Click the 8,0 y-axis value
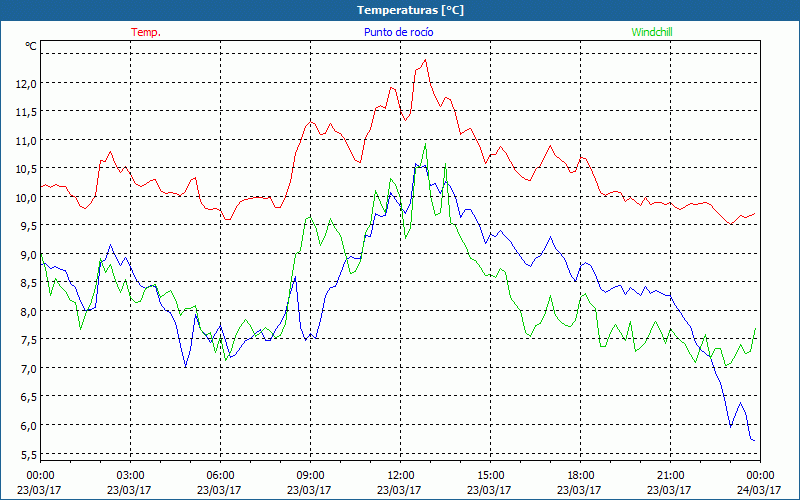The image size is (800, 500). point(28,312)
